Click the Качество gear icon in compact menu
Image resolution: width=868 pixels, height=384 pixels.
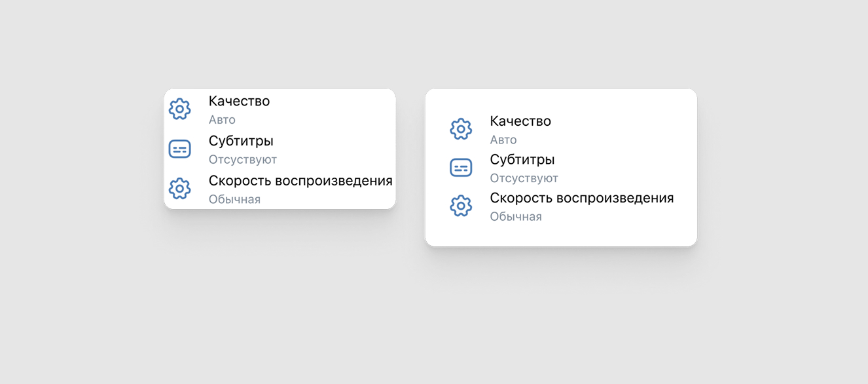pyautogui.click(x=180, y=109)
